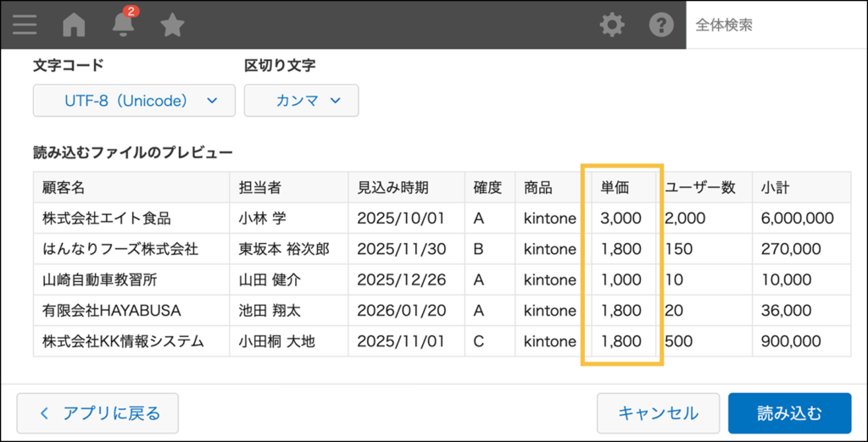Open the help question mark icon
The image size is (868, 442).
[x=661, y=25]
